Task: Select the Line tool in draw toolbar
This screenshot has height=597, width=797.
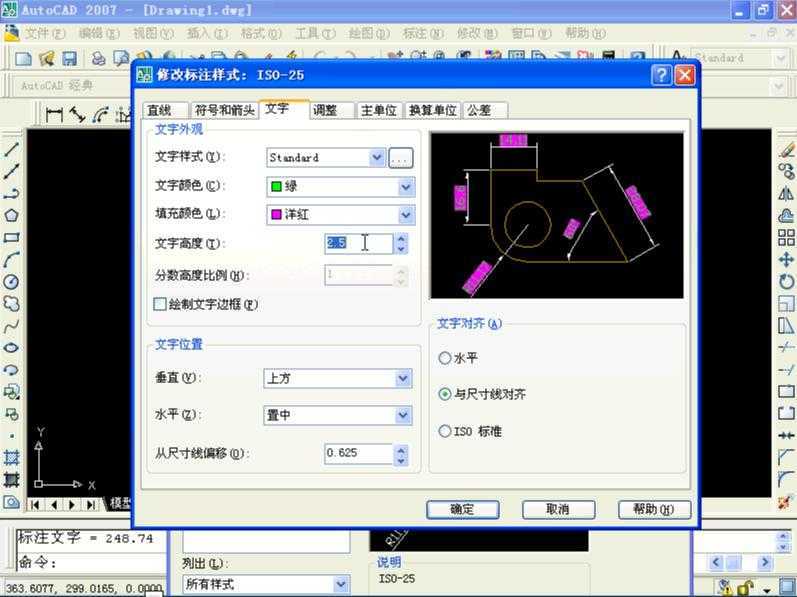Action: point(11,149)
